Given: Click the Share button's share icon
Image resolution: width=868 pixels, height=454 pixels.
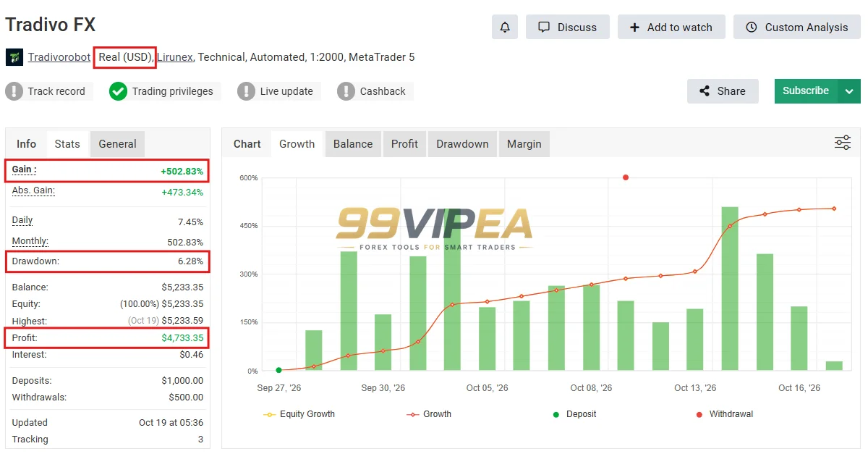Looking at the screenshot, I should [x=705, y=91].
